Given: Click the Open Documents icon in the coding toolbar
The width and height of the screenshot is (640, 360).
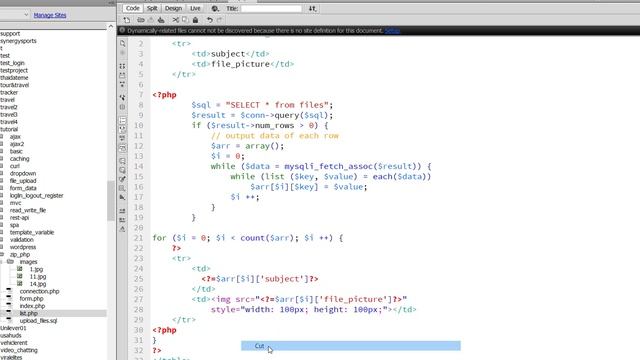Looking at the screenshot, I should pyautogui.click(x=122, y=43).
